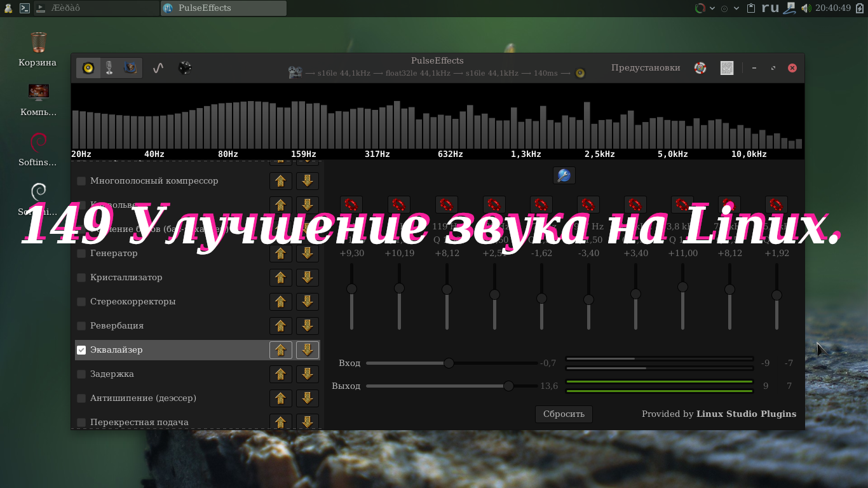The height and width of the screenshot is (488, 868).
Task: Move Многополосный компрессор up in the list
Action: click(281, 181)
